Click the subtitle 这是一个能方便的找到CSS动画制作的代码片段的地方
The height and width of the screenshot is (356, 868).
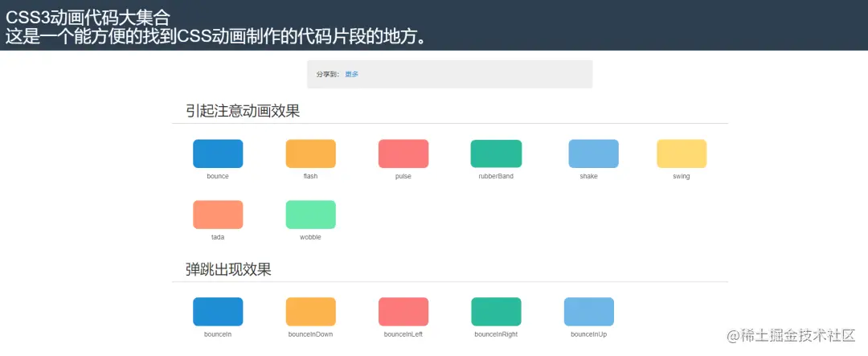tap(216, 37)
